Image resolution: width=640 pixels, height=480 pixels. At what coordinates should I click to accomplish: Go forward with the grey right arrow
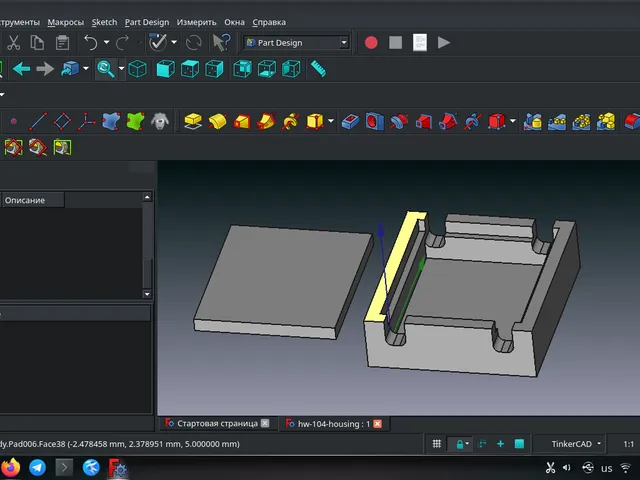45,69
